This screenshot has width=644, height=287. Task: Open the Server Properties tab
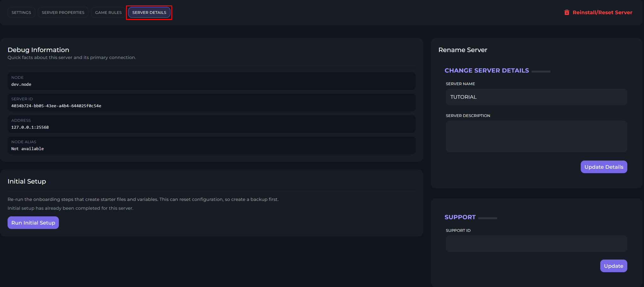(63, 13)
